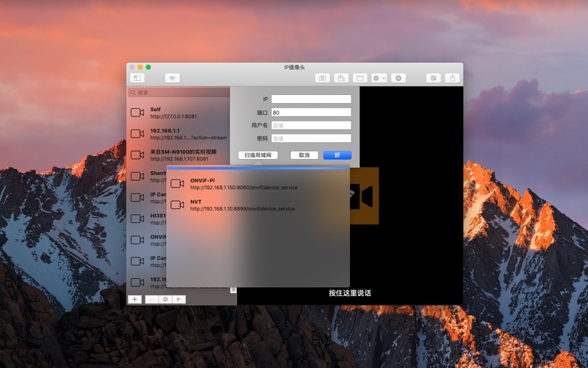The image size is (588, 368).
Task: Start recording with the video camera toolbar icon
Action: tap(341, 78)
